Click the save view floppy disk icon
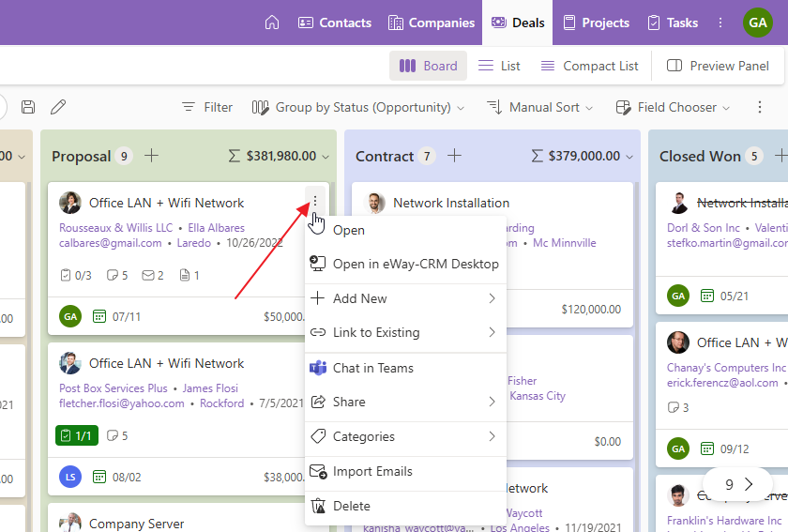 [x=28, y=107]
